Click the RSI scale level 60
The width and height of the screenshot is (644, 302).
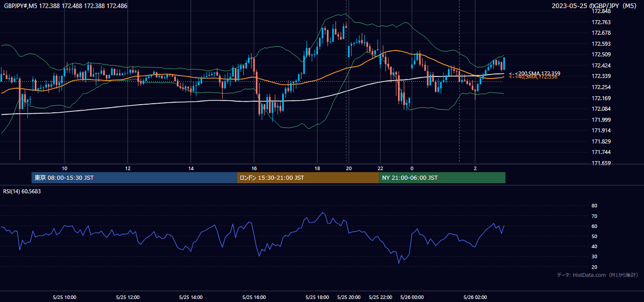tap(594, 226)
